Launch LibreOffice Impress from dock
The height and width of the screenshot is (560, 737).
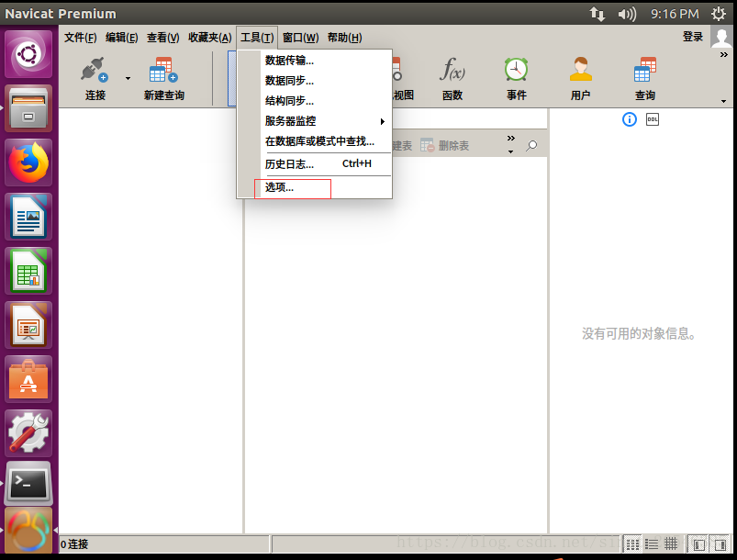(28, 325)
